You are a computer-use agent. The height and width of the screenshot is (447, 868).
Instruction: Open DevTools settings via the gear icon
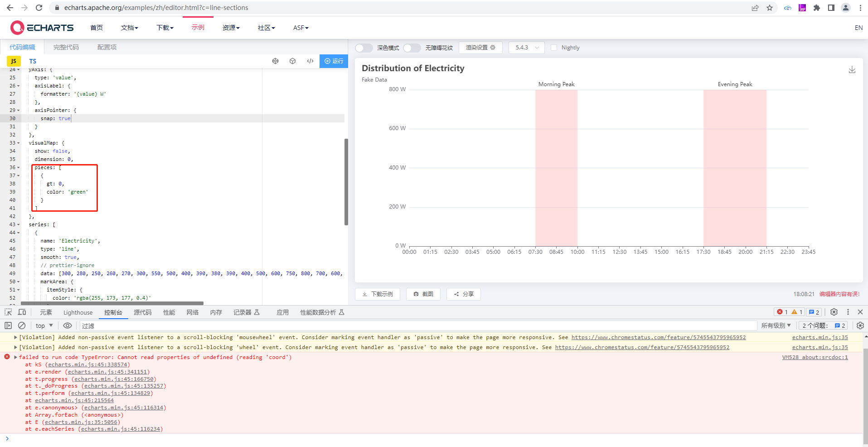pyautogui.click(x=834, y=312)
